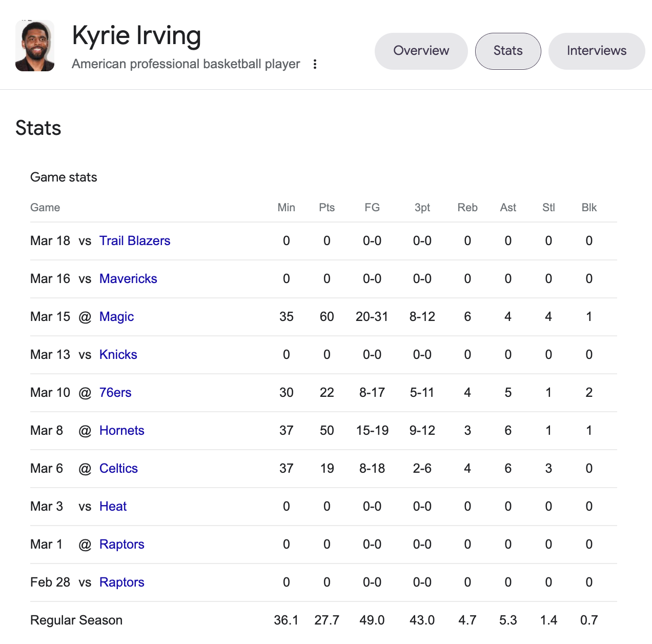
Task: Click Kyrie Irving's profile photo
Action: (35, 46)
